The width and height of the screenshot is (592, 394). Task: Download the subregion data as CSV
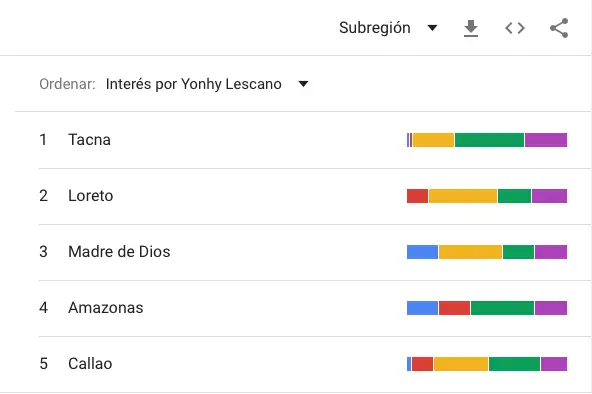[471, 28]
